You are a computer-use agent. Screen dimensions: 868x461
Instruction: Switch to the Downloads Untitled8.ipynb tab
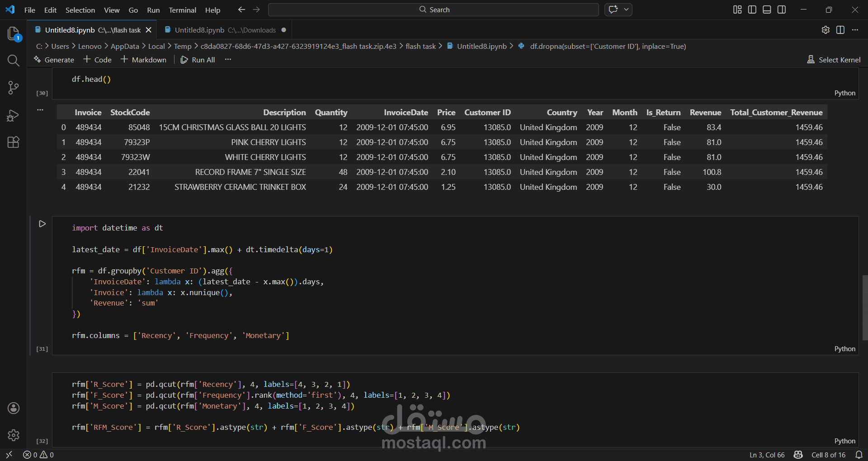[x=199, y=30]
